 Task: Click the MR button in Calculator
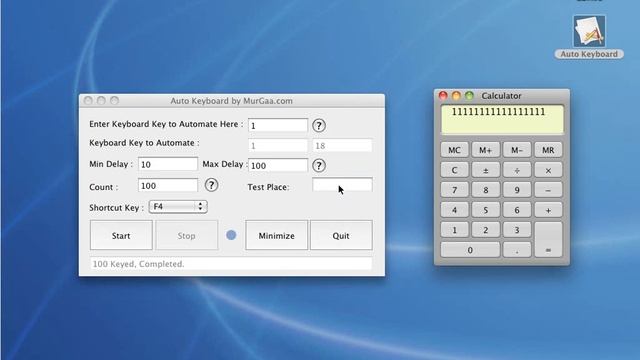coord(548,150)
